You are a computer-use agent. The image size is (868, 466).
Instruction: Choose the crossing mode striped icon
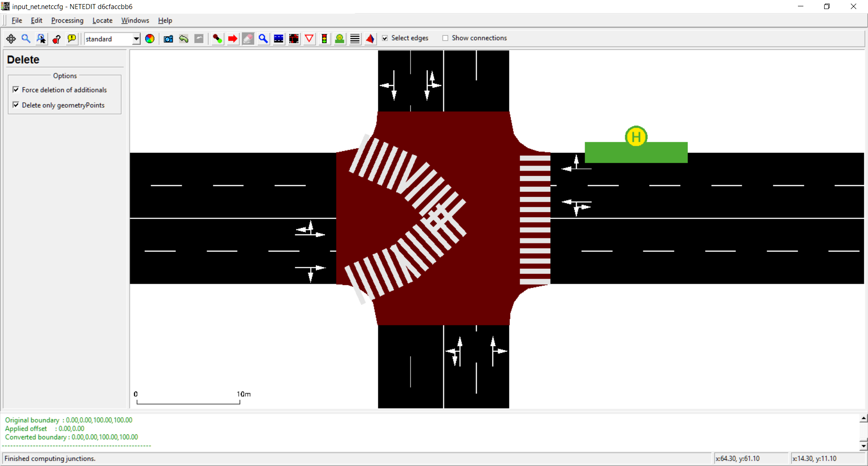pos(355,39)
